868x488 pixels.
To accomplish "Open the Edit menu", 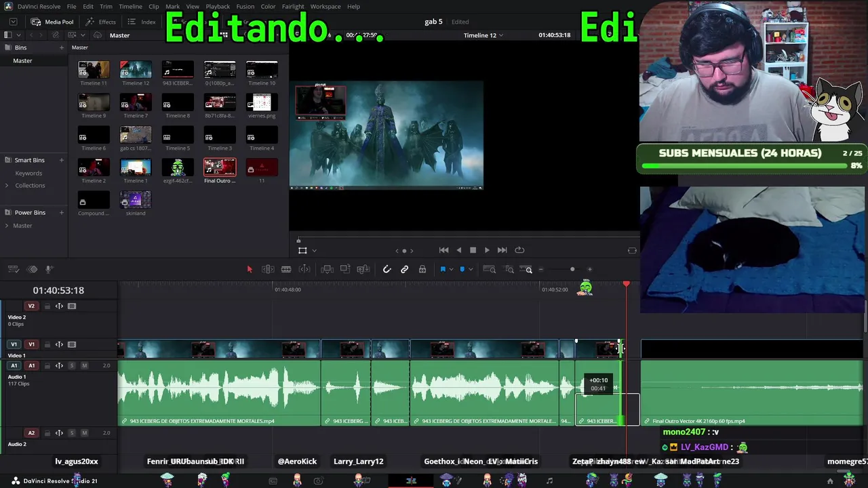I will (x=88, y=6).
